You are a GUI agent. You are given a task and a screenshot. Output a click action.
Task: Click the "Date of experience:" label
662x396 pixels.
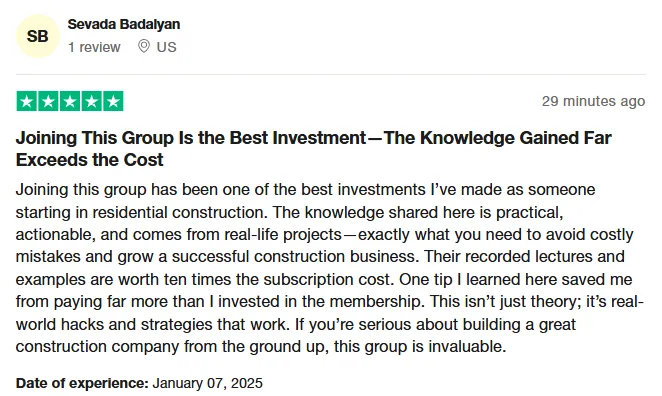[x=82, y=383]
